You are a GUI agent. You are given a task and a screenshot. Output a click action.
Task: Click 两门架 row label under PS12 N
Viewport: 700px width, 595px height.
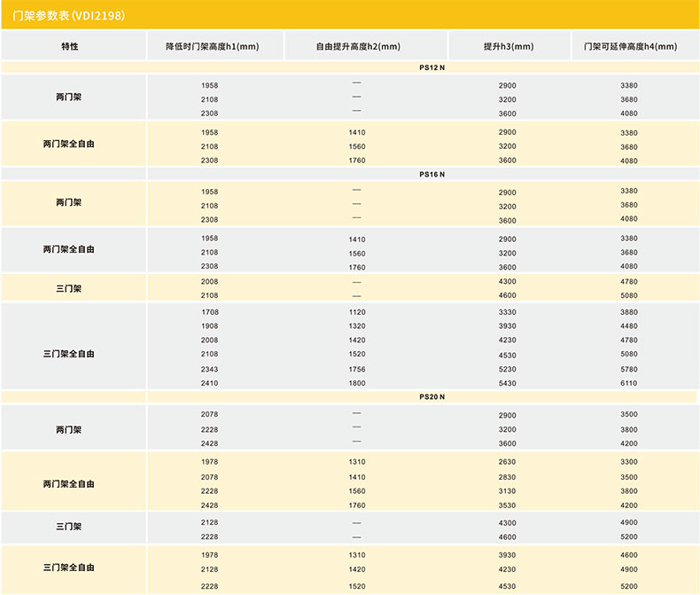69,97
